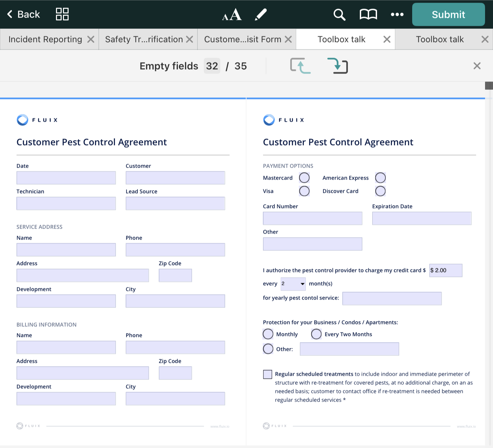Screen dimensions: 493x448
Task: Switch to Incident Reporting tab
Action: [45, 39]
